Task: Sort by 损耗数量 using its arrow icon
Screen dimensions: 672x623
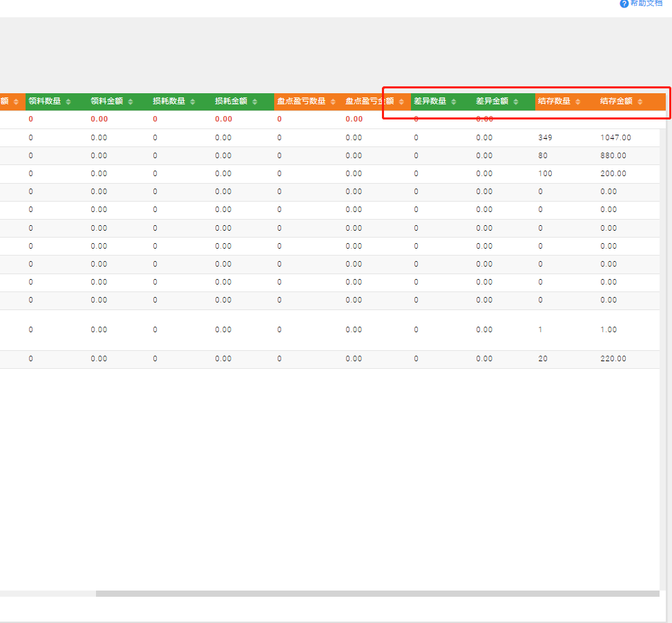Action: (x=193, y=102)
